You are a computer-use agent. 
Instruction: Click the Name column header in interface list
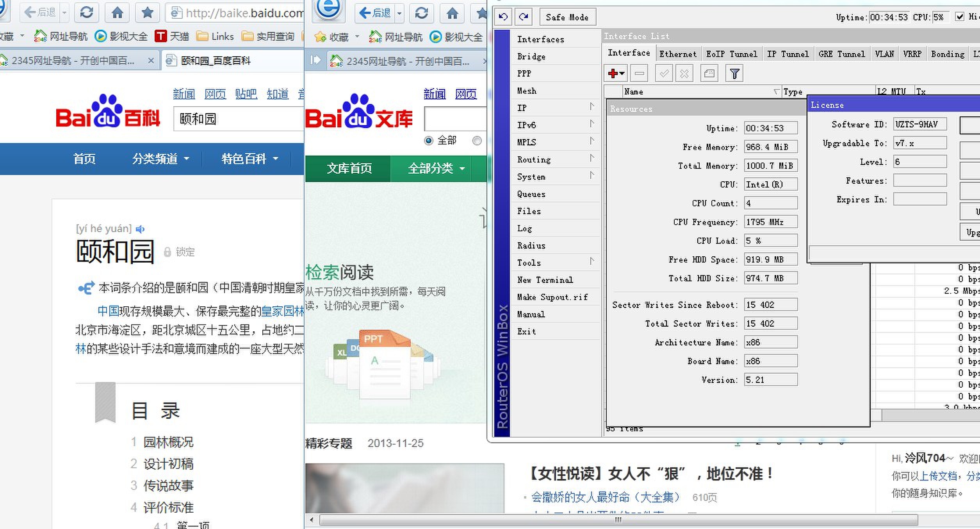click(x=702, y=91)
